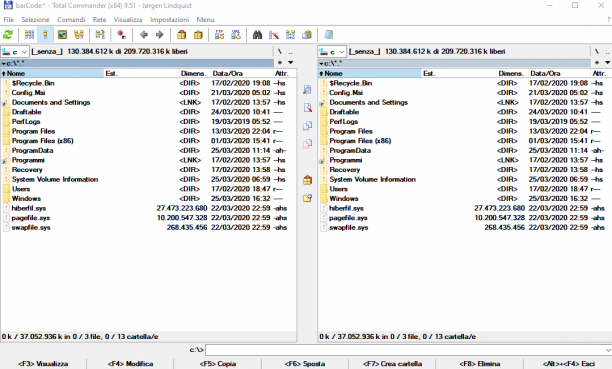Show directory tree view toolbar icon
612x369 pixels.
79,35
